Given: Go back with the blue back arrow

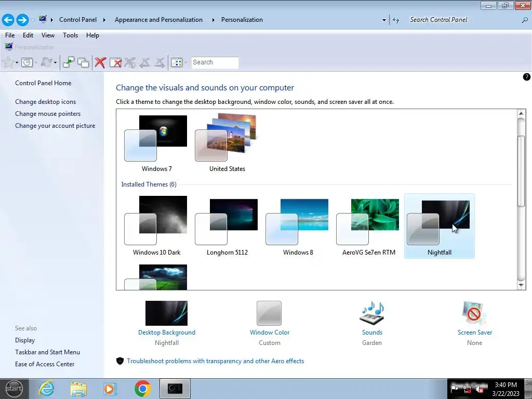Looking at the screenshot, I should pos(8,20).
